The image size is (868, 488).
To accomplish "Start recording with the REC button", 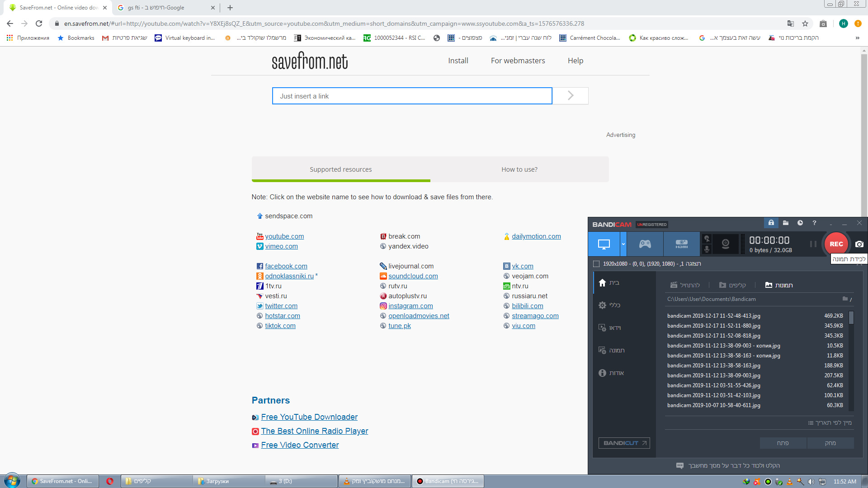I will point(836,244).
